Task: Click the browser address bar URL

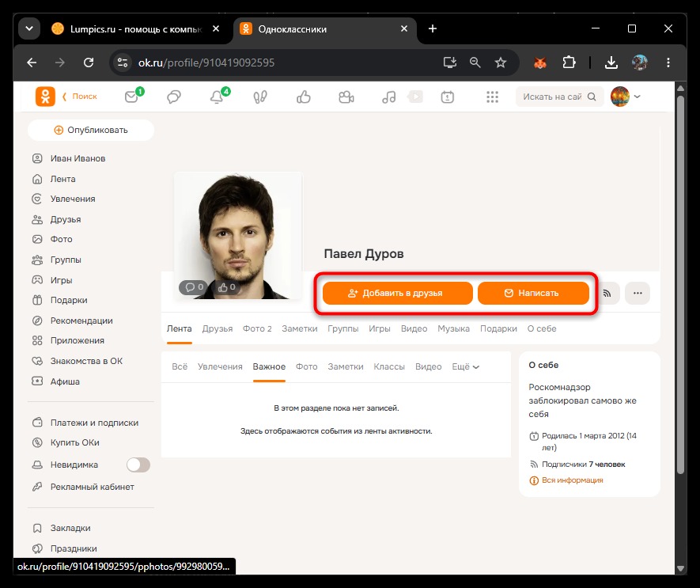Action: 206,63
